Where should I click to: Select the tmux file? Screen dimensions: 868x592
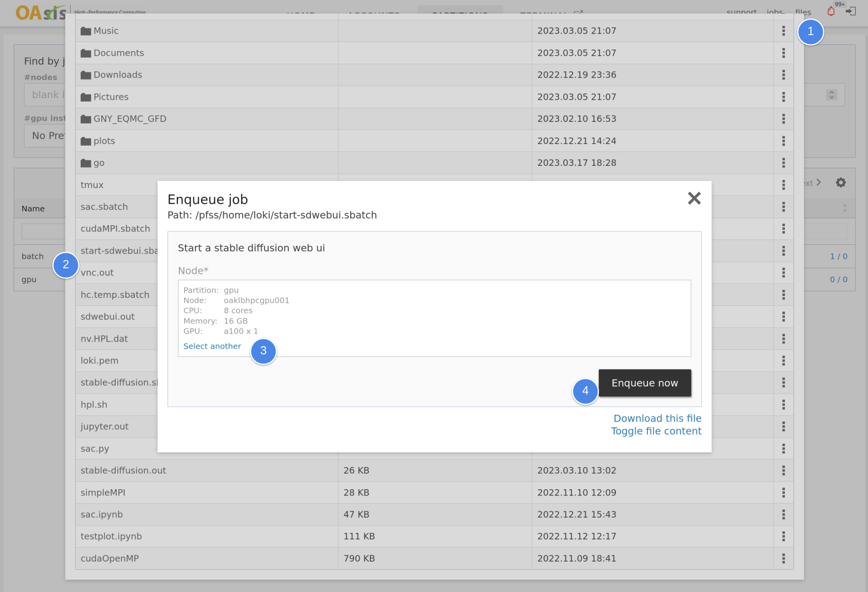tap(92, 184)
